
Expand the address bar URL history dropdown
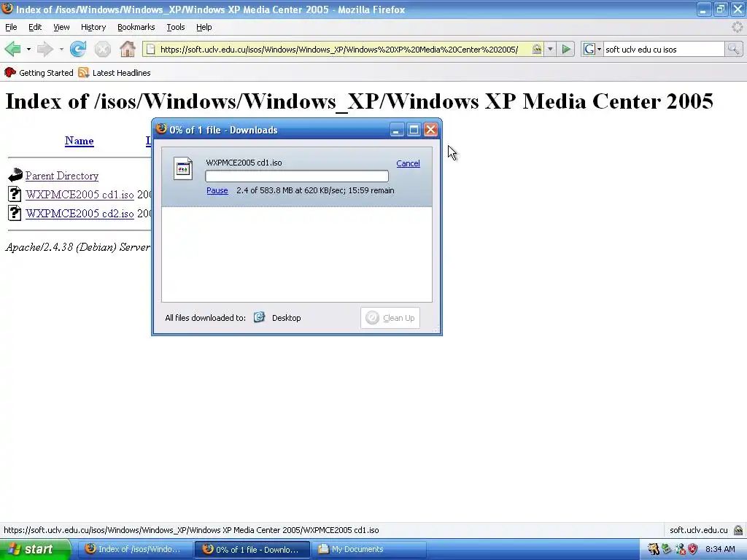point(550,49)
